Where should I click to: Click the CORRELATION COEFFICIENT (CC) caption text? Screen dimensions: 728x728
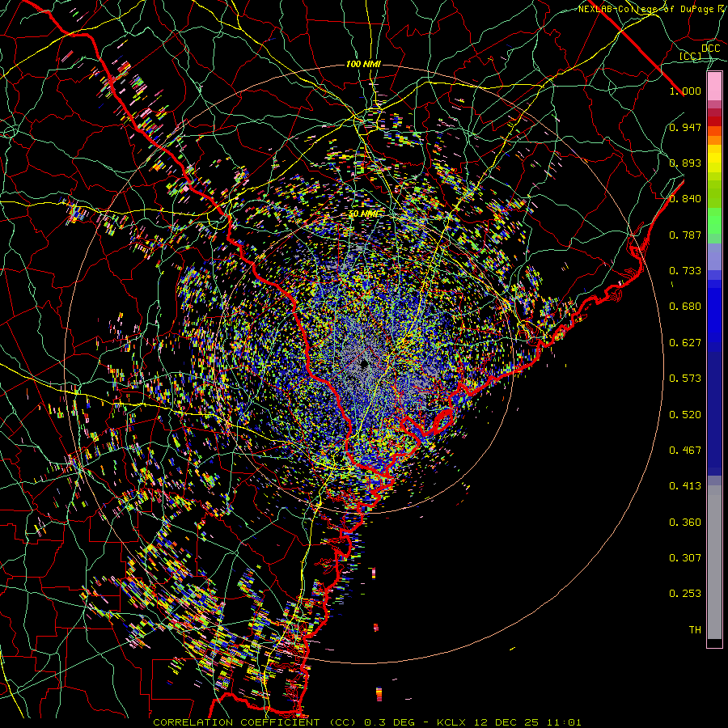pos(255,722)
